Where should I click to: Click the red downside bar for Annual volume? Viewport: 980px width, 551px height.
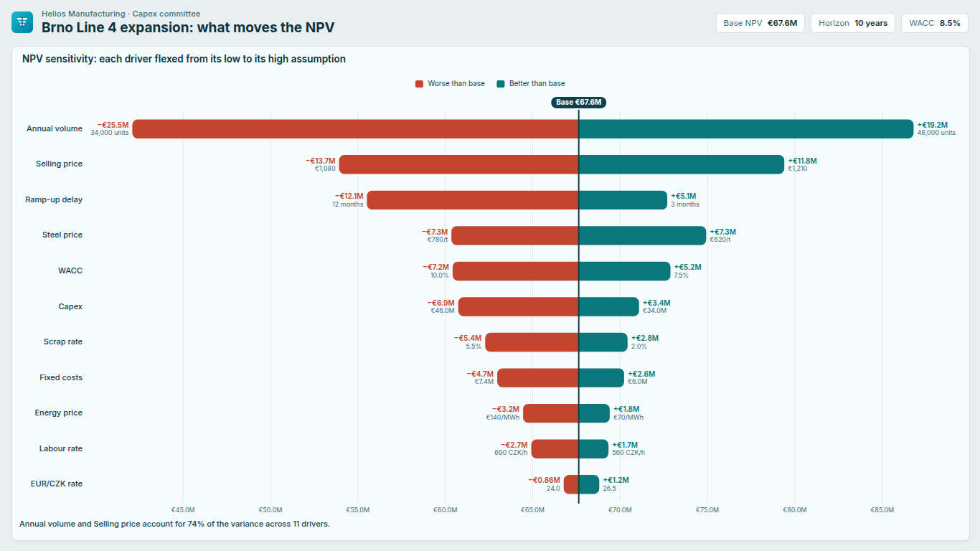coord(355,129)
